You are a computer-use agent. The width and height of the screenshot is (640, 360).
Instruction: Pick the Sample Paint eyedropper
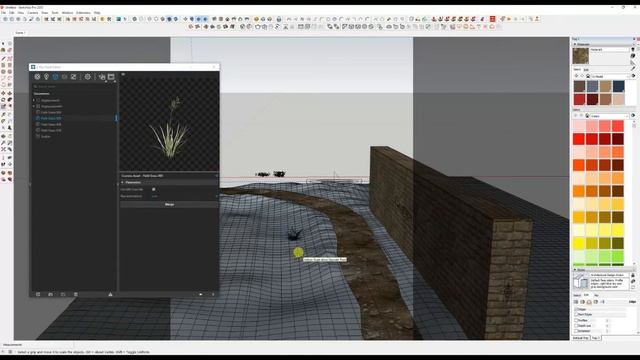[633, 69]
